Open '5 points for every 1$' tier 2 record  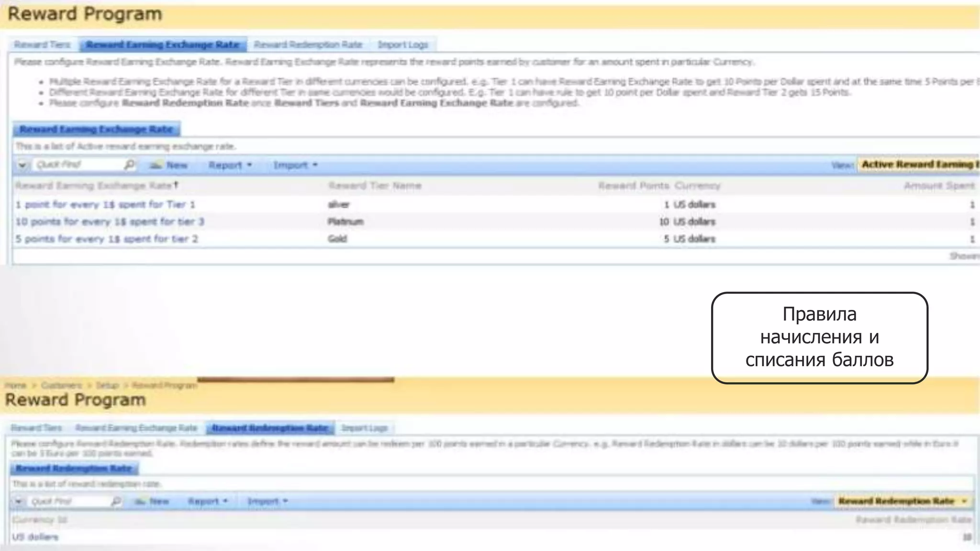click(x=106, y=239)
